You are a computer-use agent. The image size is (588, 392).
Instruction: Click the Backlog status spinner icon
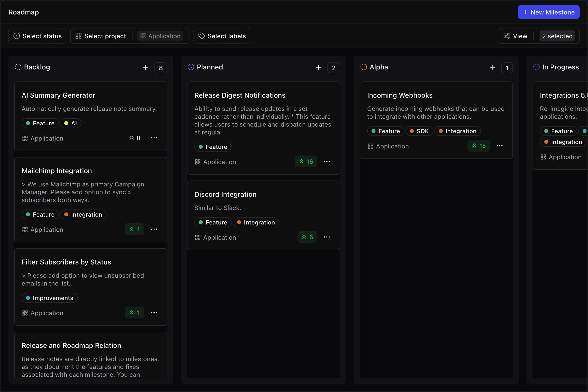point(18,67)
